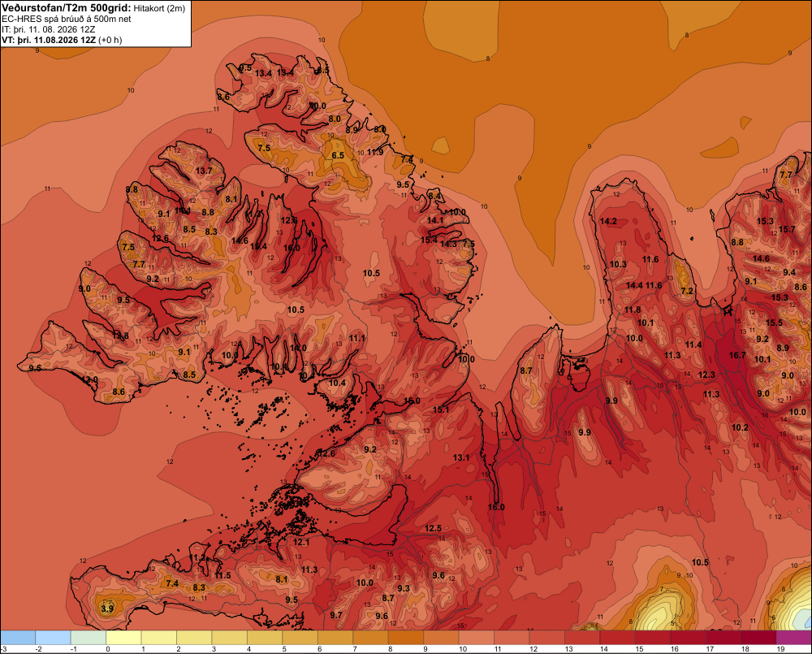This screenshot has height=654, width=812.
Task: Click the 12.5 temperature label inland south
Action: (x=433, y=528)
